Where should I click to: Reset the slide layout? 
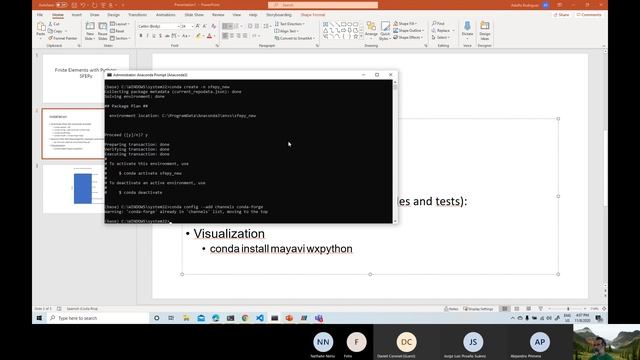[118, 31]
